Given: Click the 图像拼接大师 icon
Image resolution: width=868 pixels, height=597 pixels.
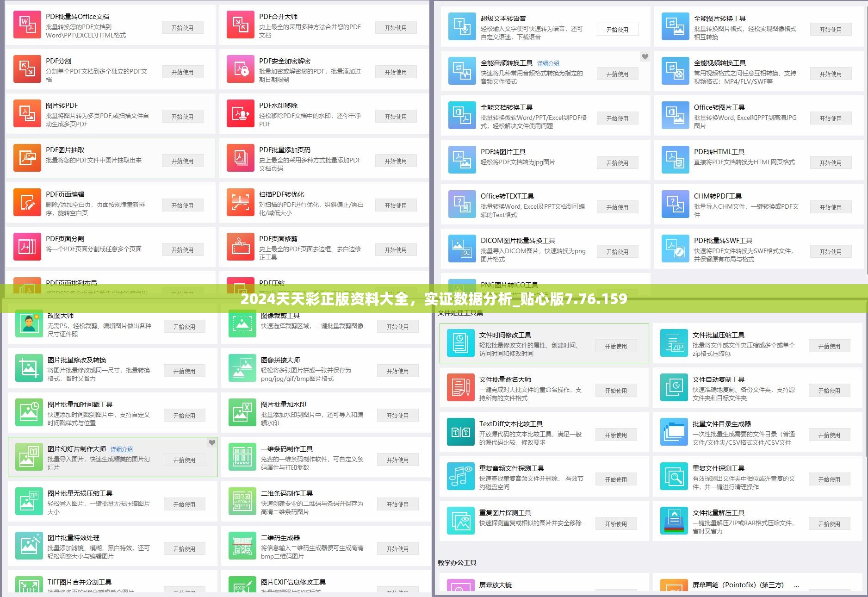Looking at the screenshot, I should [x=242, y=368].
